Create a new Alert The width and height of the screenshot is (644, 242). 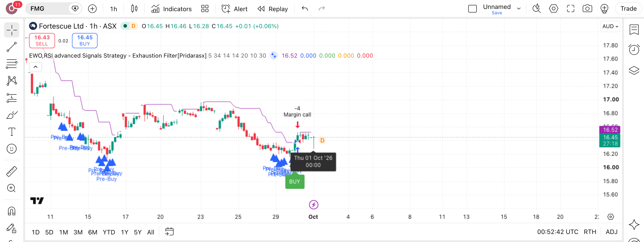point(234,9)
